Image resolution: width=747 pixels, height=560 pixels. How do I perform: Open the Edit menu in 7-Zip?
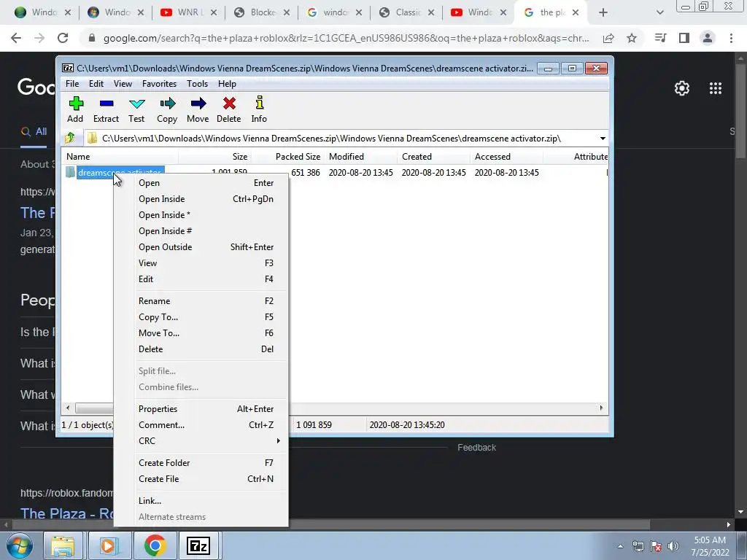tap(96, 84)
